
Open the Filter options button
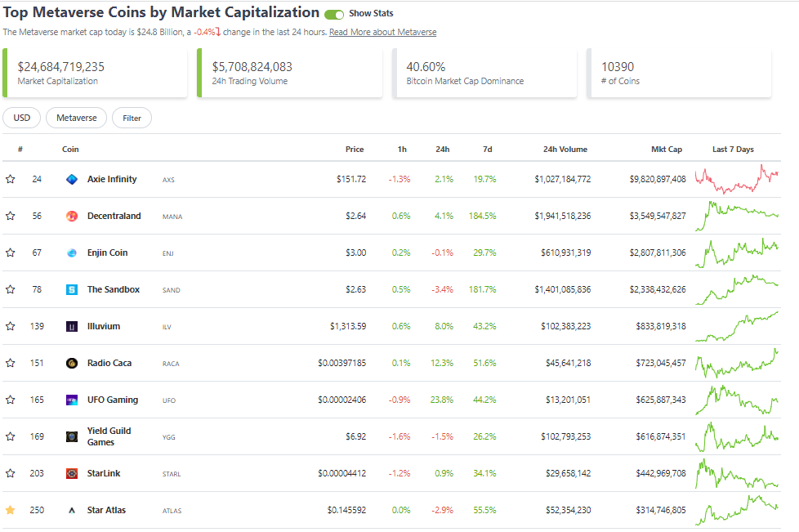coord(132,118)
